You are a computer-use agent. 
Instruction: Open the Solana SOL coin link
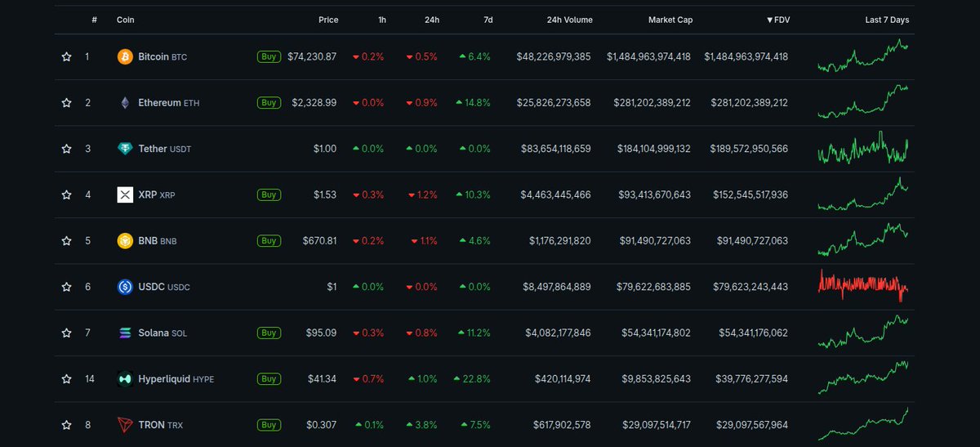[163, 333]
